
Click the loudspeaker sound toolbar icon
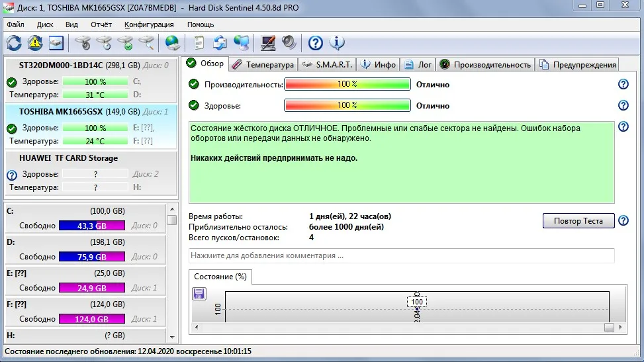(289, 43)
